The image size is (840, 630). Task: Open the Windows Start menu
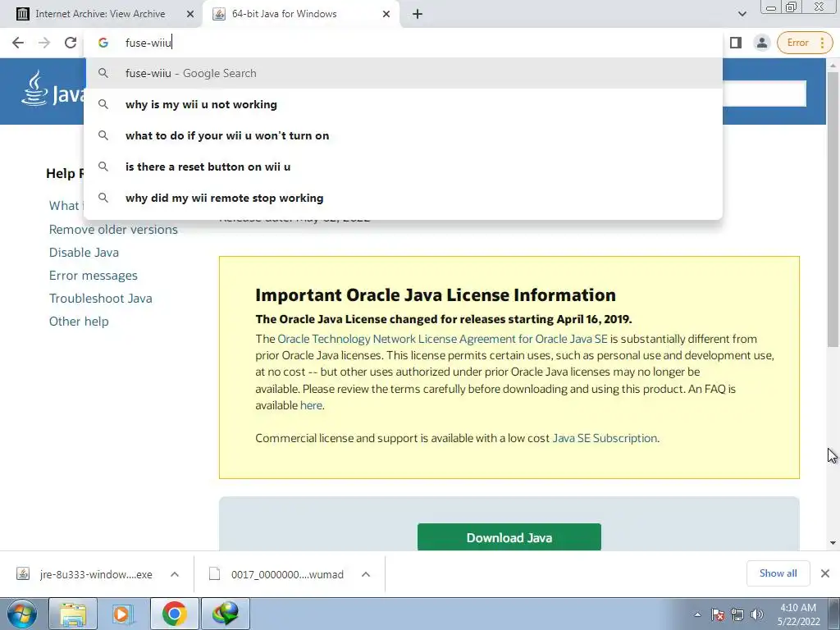pos(22,614)
